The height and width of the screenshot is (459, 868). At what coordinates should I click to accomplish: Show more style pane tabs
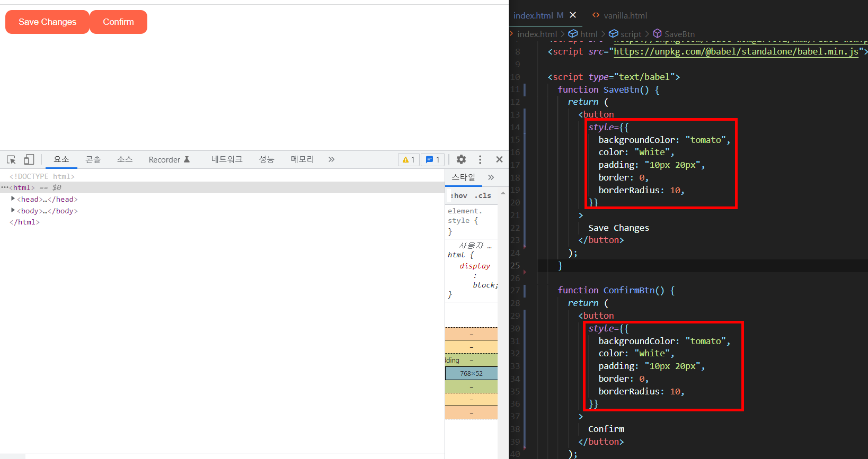click(x=491, y=177)
